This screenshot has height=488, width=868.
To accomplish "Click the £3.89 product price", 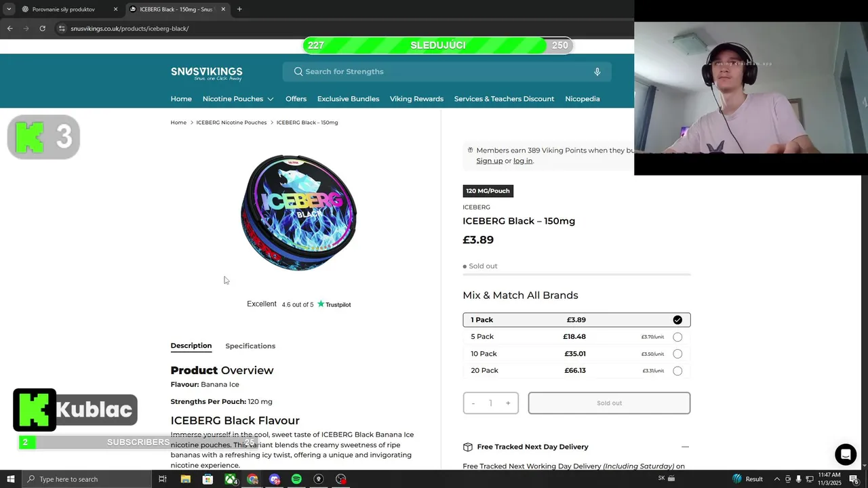I will (478, 240).
